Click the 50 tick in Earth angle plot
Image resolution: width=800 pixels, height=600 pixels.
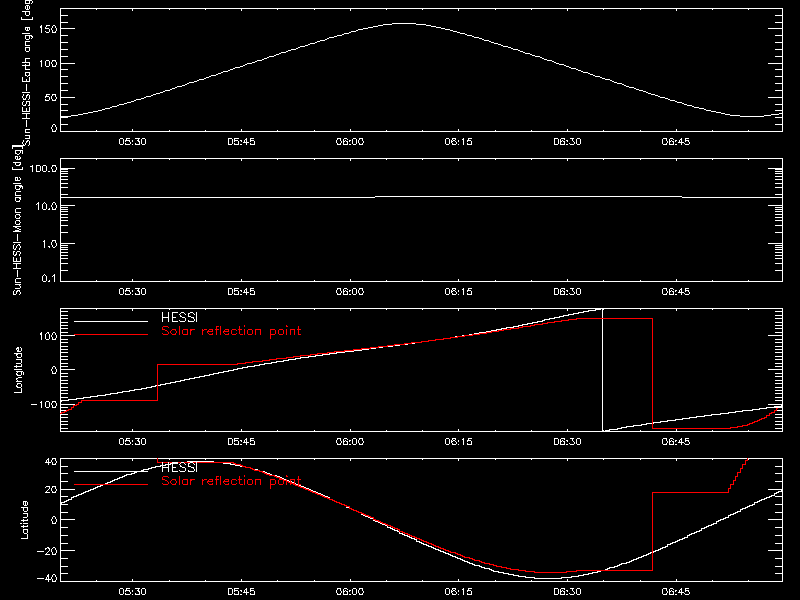tap(52, 97)
